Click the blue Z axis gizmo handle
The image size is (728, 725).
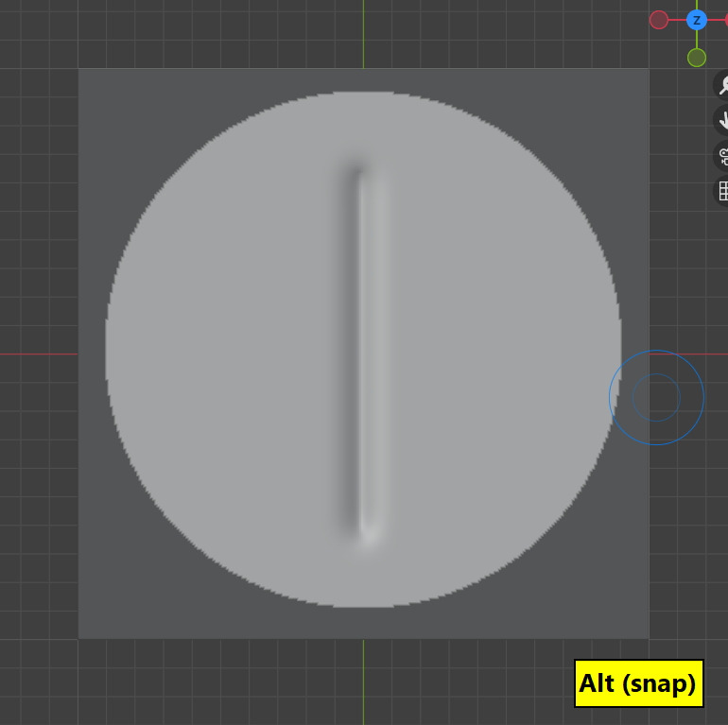[x=697, y=21]
